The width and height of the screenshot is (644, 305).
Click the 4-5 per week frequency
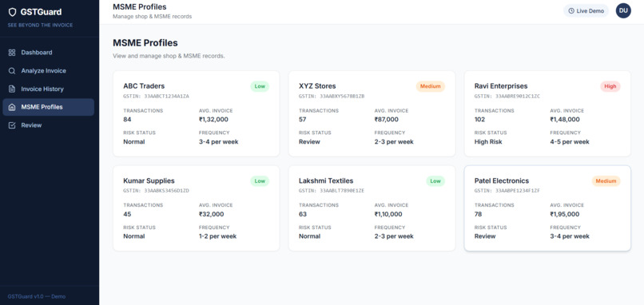pos(570,141)
